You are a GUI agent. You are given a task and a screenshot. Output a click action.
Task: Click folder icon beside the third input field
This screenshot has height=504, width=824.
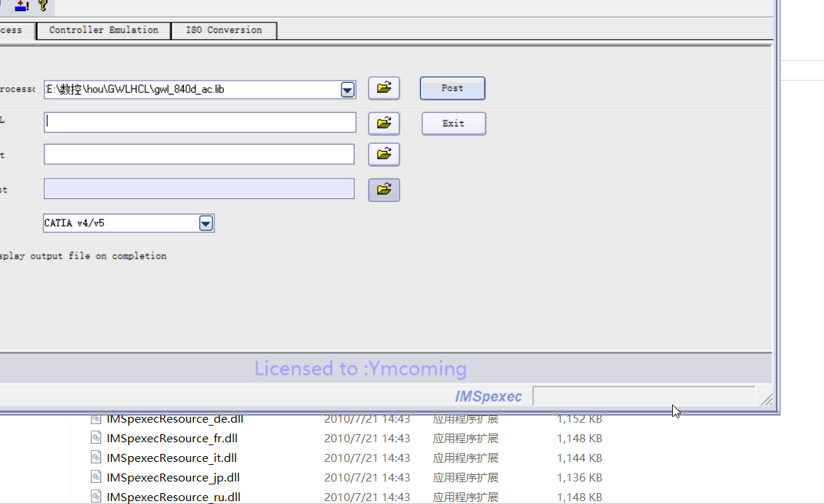pyautogui.click(x=384, y=154)
